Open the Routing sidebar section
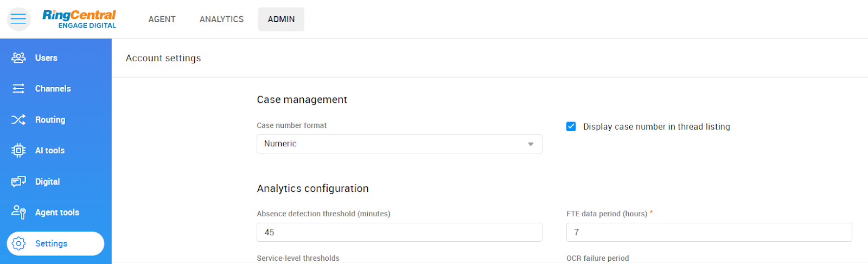 tap(50, 120)
